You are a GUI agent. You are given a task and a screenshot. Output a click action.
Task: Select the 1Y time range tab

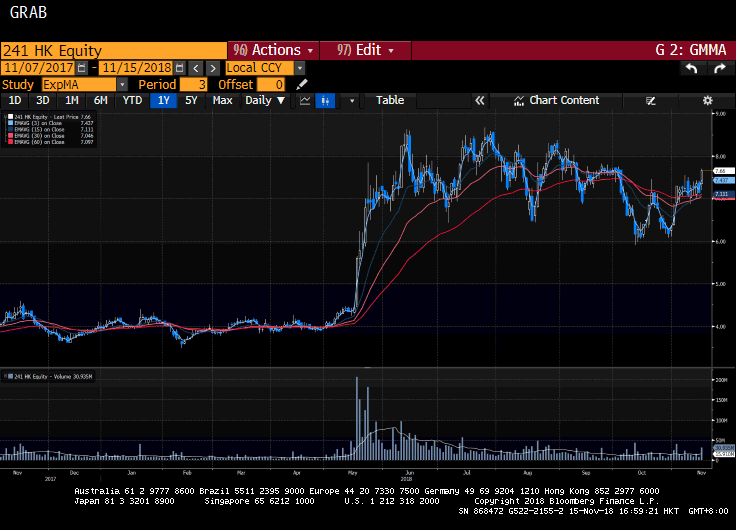(x=163, y=100)
